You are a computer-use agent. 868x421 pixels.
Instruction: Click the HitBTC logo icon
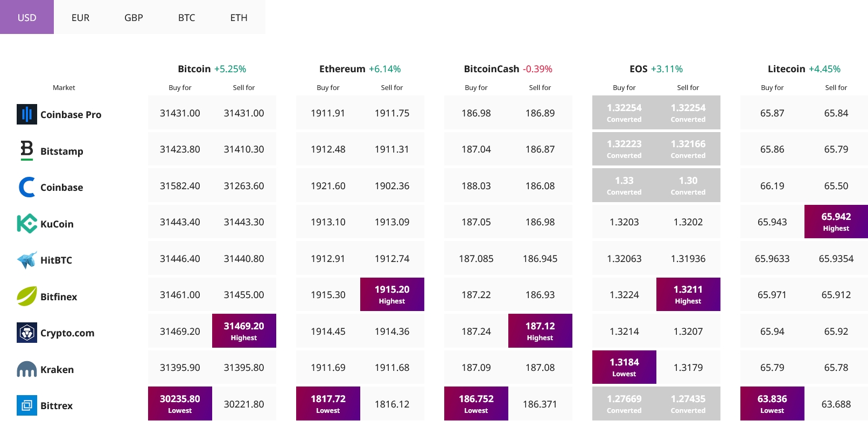click(x=27, y=260)
